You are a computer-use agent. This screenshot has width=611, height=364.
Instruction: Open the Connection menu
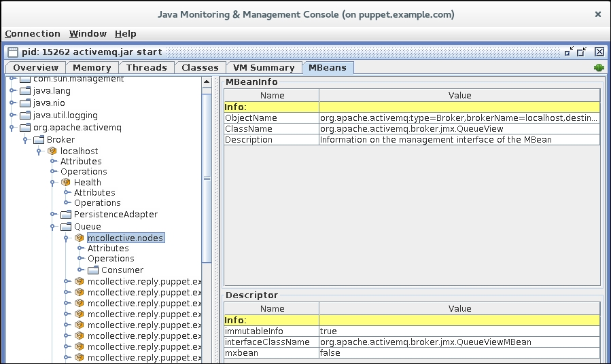click(33, 33)
